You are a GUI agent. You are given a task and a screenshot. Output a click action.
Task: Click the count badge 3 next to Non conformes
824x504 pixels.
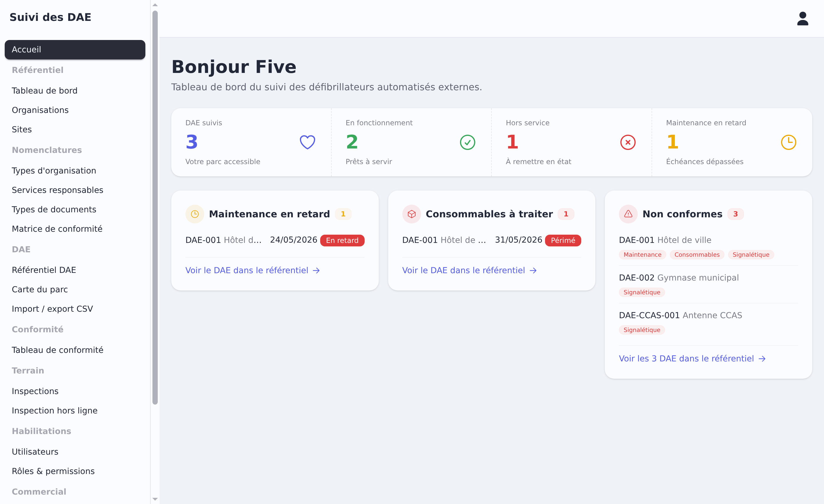(x=735, y=214)
